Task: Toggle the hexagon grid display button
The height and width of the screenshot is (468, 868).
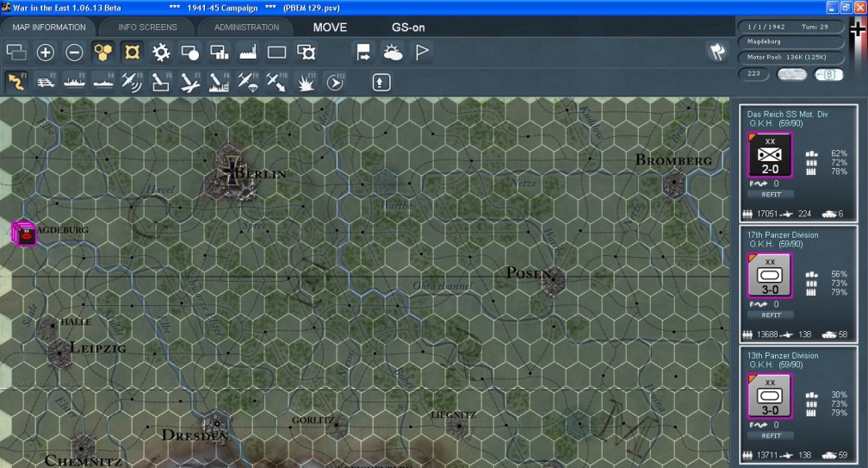Action: pyautogui.click(x=103, y=52)
